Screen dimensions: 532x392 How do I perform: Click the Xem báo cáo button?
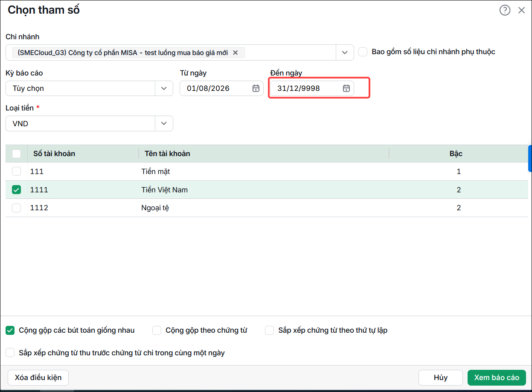pos(497,377)
